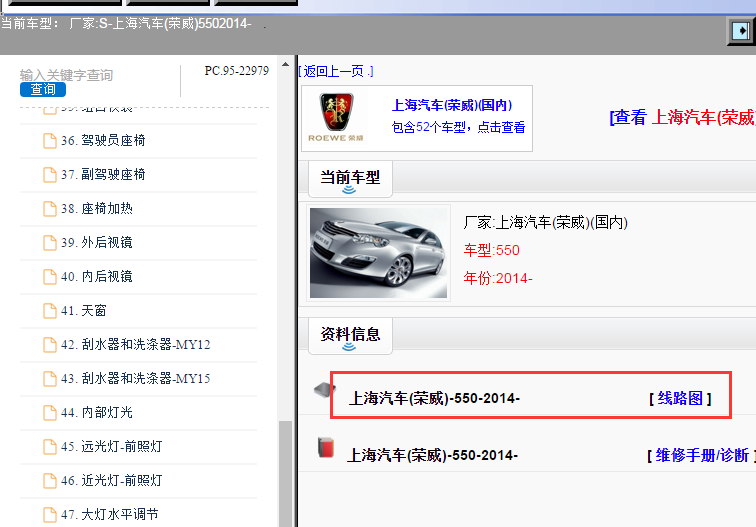The image size is (756, 527).
Task: Select the 资料信息 tab
Action: (x=351, y=337)
